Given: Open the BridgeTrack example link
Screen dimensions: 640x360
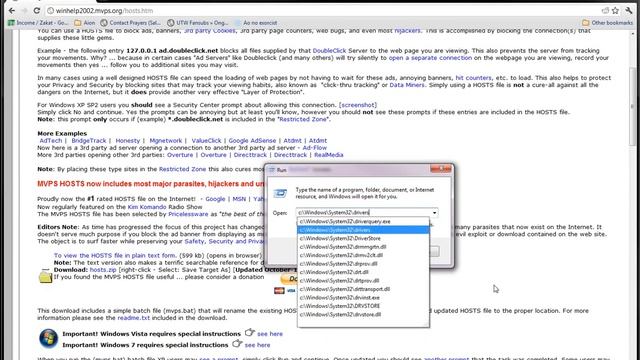Looking at the screenshot, I should [89, 140].
